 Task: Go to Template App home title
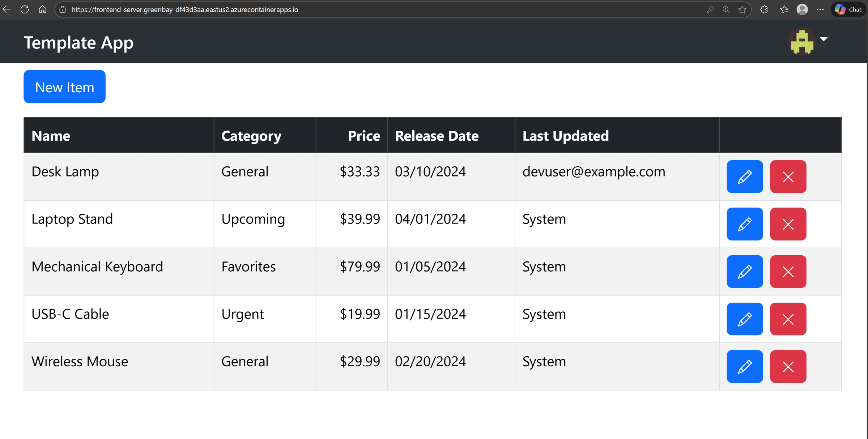click(x=78, y=42)
